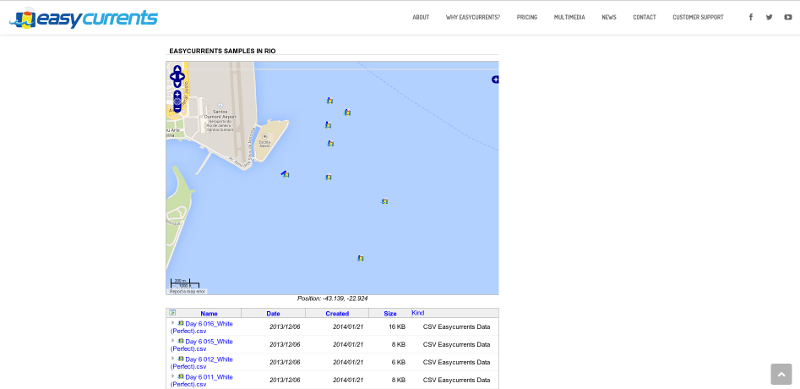
Task: Open the YouTube icon in the header
Action: pos(788,17)
